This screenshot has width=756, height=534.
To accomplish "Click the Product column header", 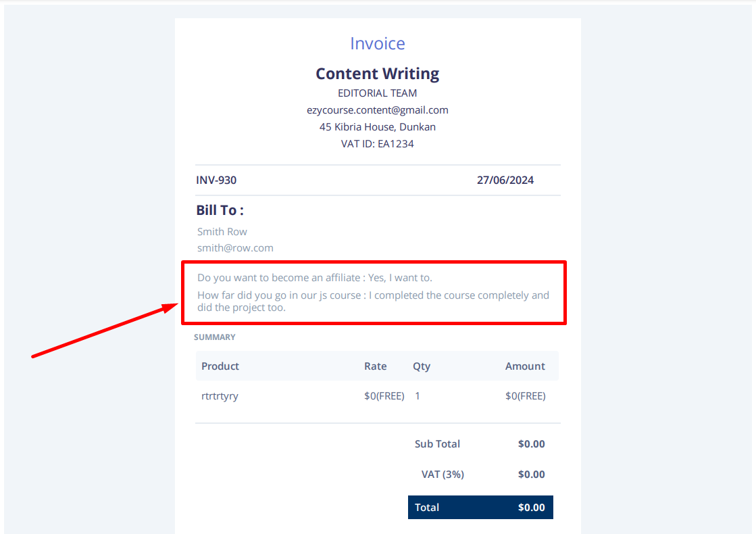I will pos(220,366).
